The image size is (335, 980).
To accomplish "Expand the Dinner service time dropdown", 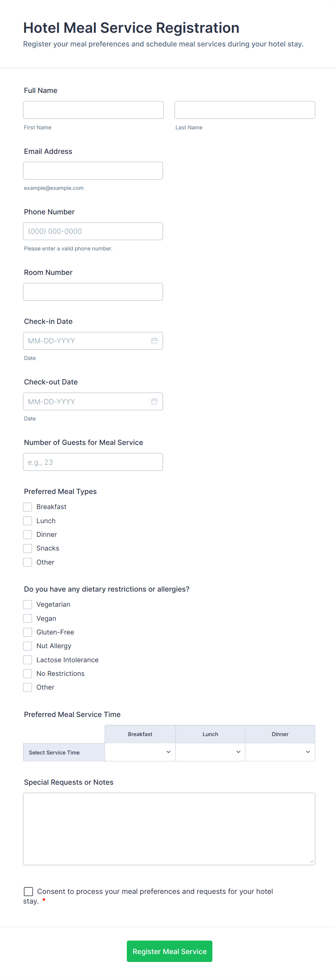I will point(280,752).
